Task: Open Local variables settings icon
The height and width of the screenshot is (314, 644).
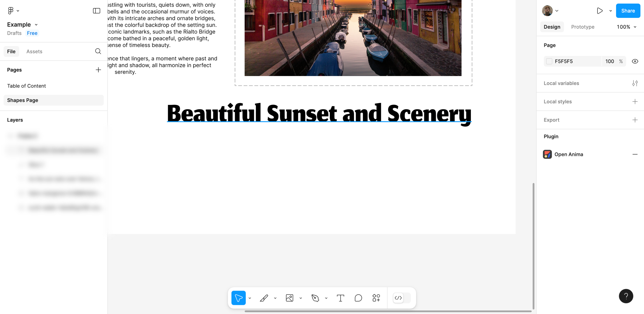Action: click(x=635, y=83)
